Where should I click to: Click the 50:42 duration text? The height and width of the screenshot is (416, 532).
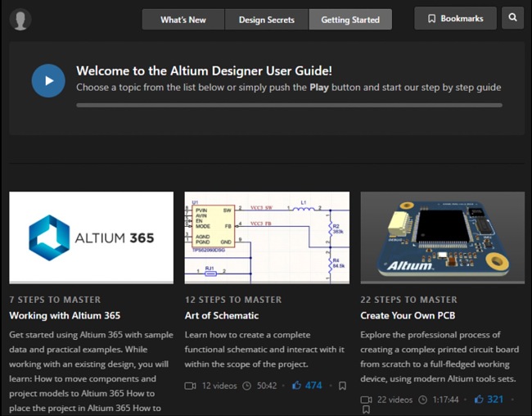(267, 386)
